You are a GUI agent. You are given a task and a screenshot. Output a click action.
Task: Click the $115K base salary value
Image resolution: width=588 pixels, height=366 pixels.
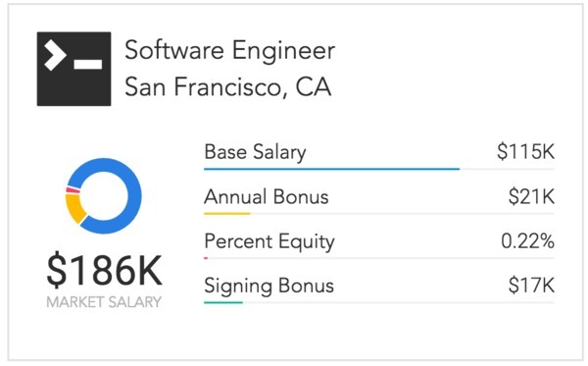(525, 152)
